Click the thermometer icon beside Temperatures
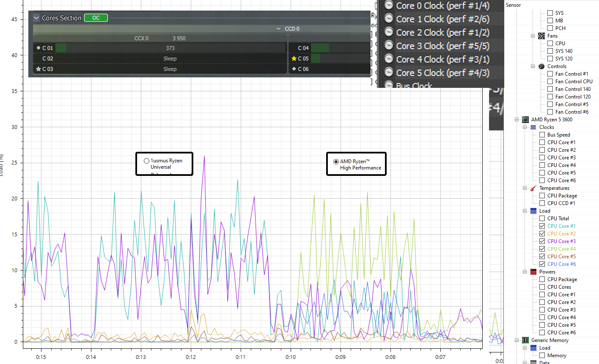The height and width of the screenshot is (364, 599). click(x=533, y=188)
